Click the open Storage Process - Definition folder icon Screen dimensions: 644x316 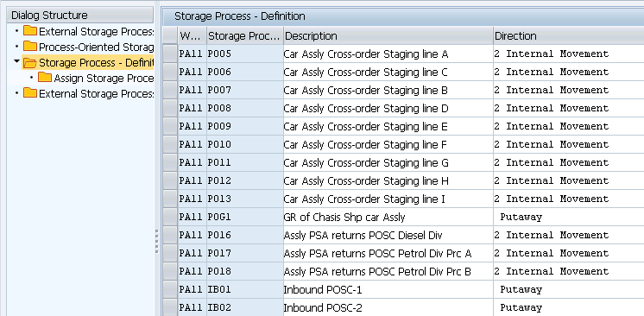(30, 62)
